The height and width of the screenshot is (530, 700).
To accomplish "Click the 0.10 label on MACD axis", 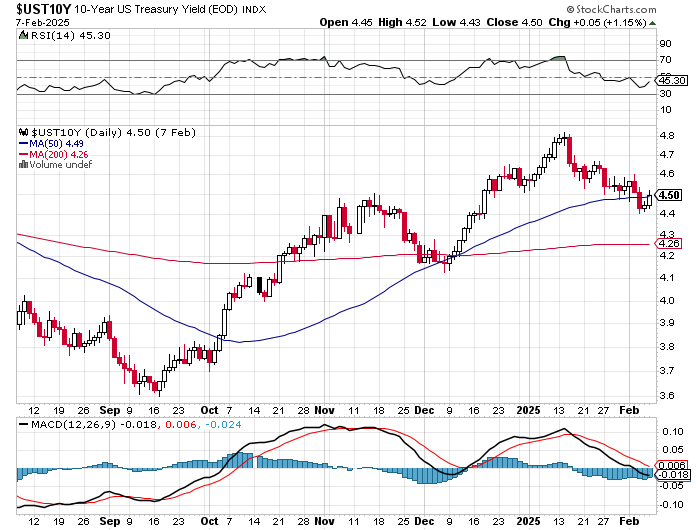I will (673, 432).
